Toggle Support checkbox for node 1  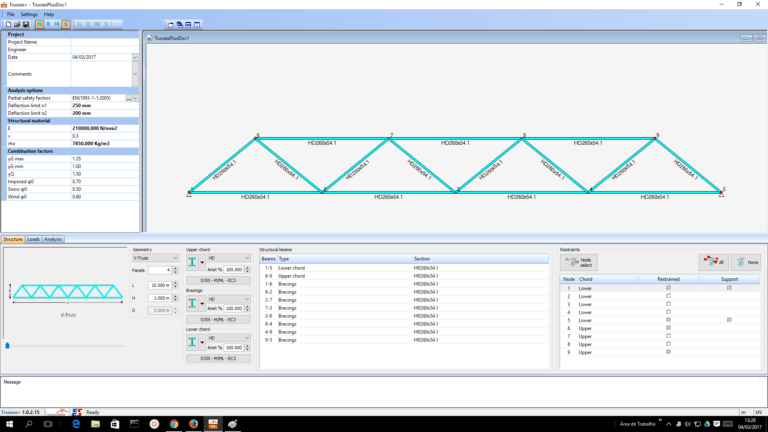[729, 288]
